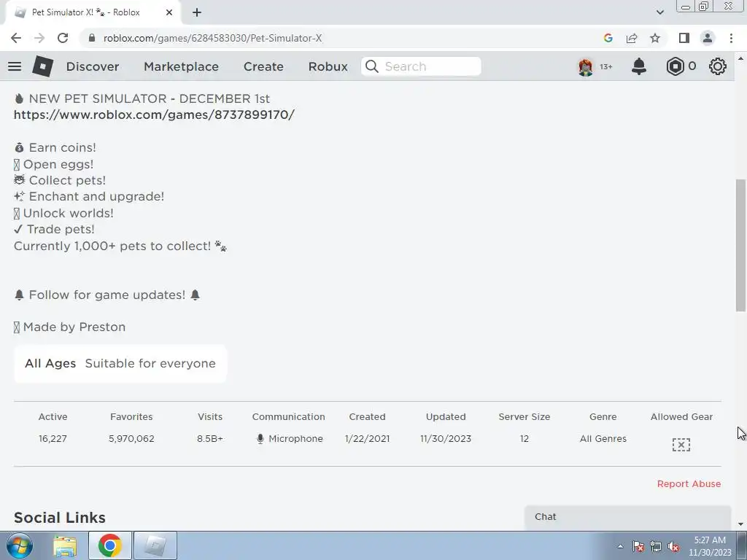Click the All Genres value
The width and height of the screenshot is (747, 560).
603,438
